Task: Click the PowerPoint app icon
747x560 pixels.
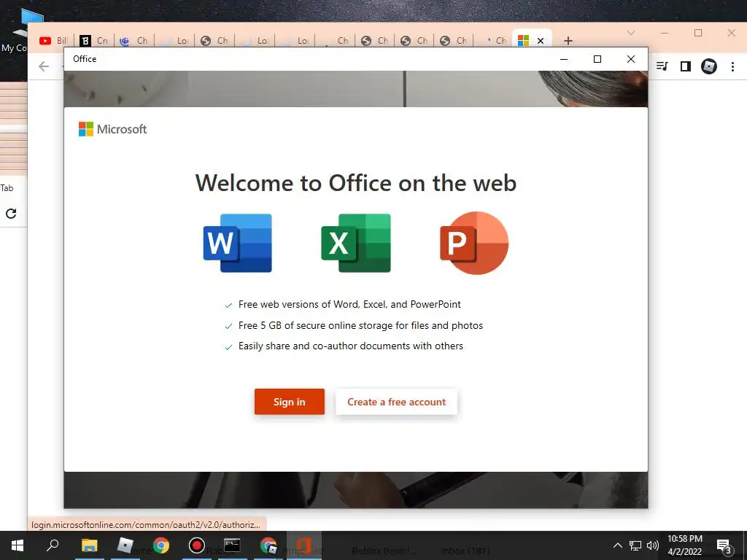Action: point(474,243)
